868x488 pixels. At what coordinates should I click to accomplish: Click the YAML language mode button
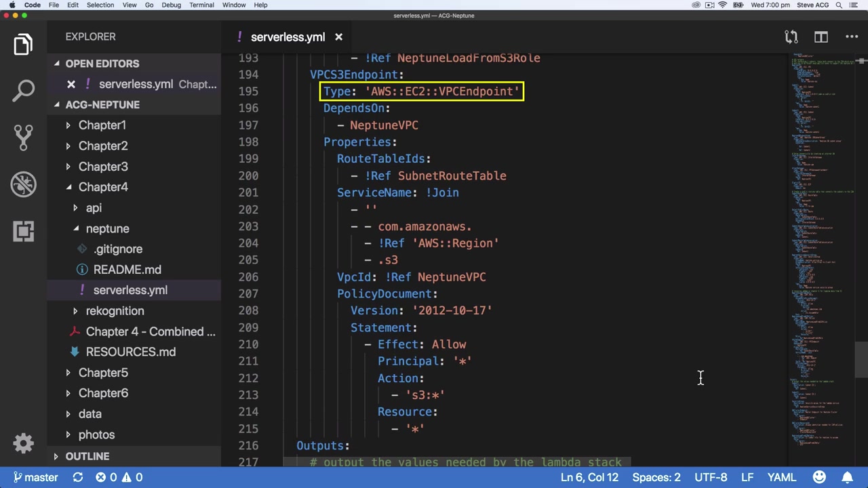pyautogui.click(x=781, y=477)
